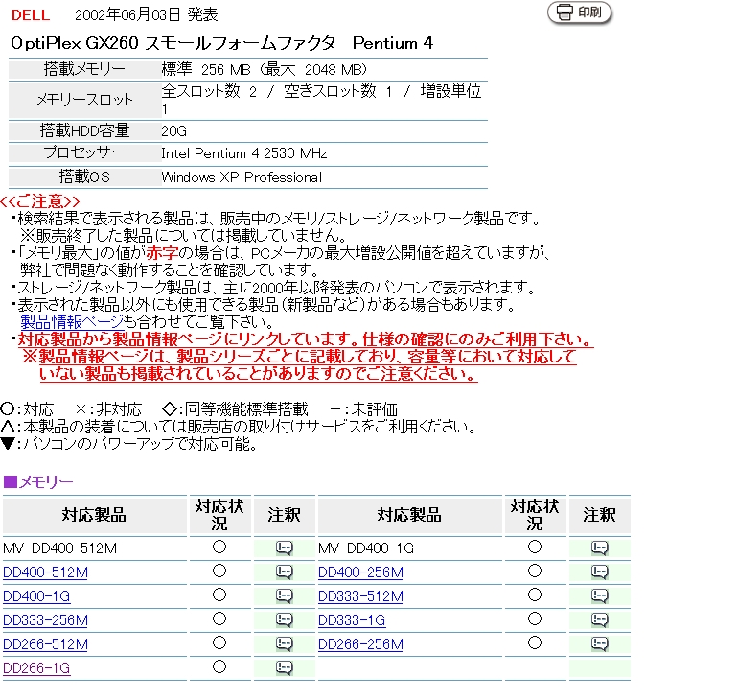The height and width of the screenshot is (700, 738).
Task: Open the DD333-256M product link
Action: pyautogui.click(x=45, y=620)
